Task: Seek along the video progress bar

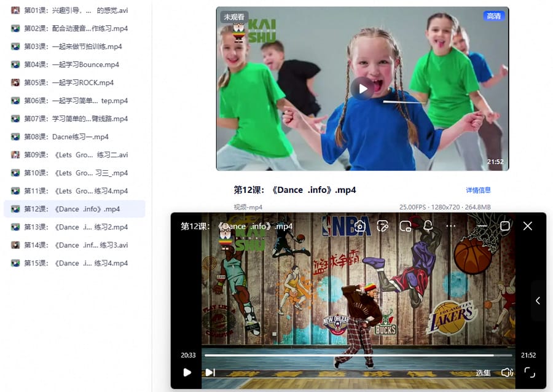Action: [x=358, y=355]
